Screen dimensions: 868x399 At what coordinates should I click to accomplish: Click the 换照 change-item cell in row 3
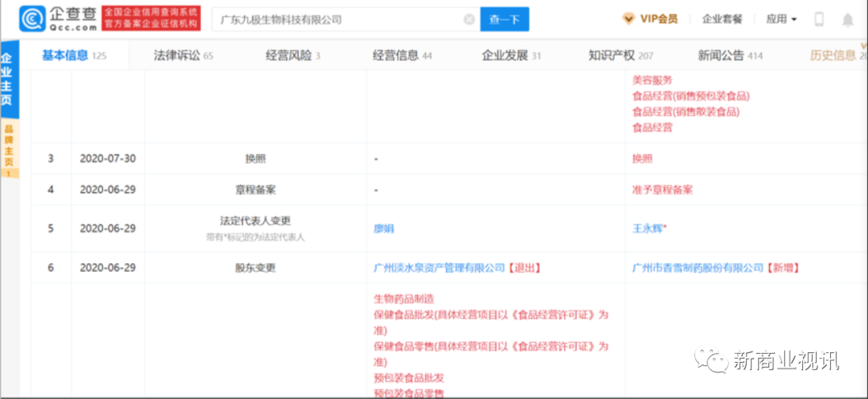point(256,158)
